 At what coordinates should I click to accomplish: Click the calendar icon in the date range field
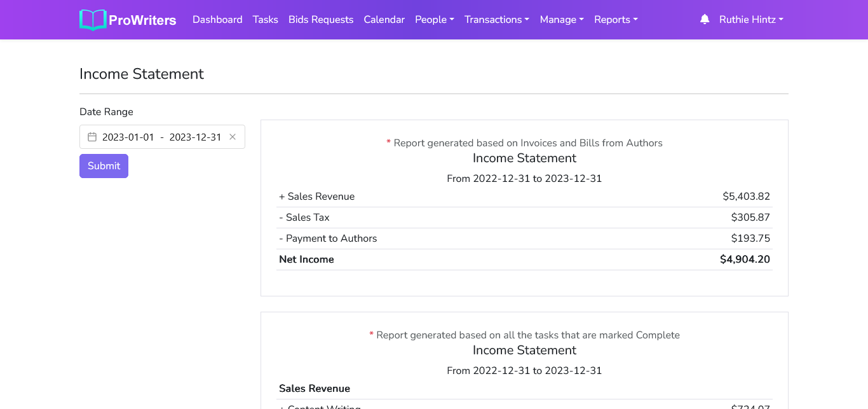92,137
